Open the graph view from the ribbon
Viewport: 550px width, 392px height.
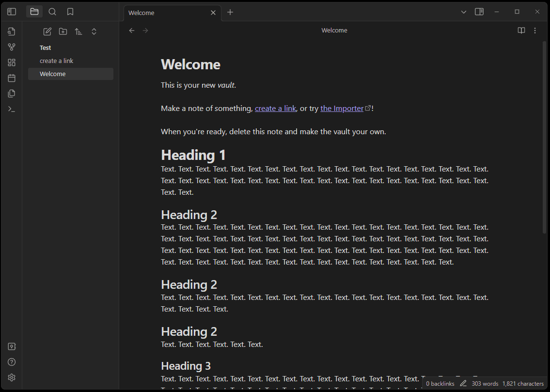click(12, 47)
